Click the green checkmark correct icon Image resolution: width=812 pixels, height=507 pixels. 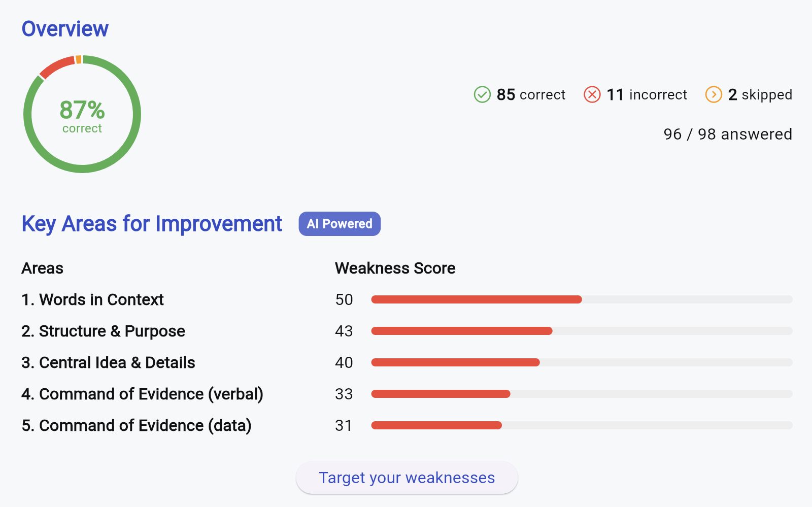pyautogui.click(x=482, y=94)
